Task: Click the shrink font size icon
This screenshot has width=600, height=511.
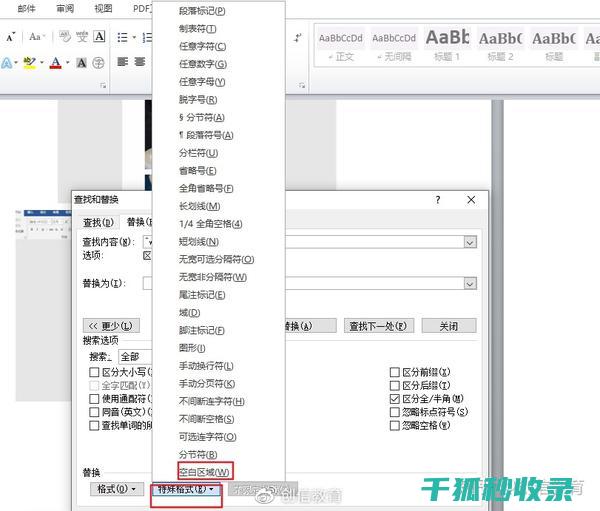Action: point(11,37)
